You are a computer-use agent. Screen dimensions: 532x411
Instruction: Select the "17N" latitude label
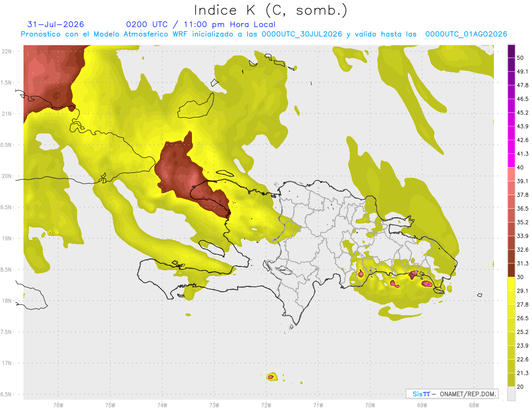click(7, 363)
